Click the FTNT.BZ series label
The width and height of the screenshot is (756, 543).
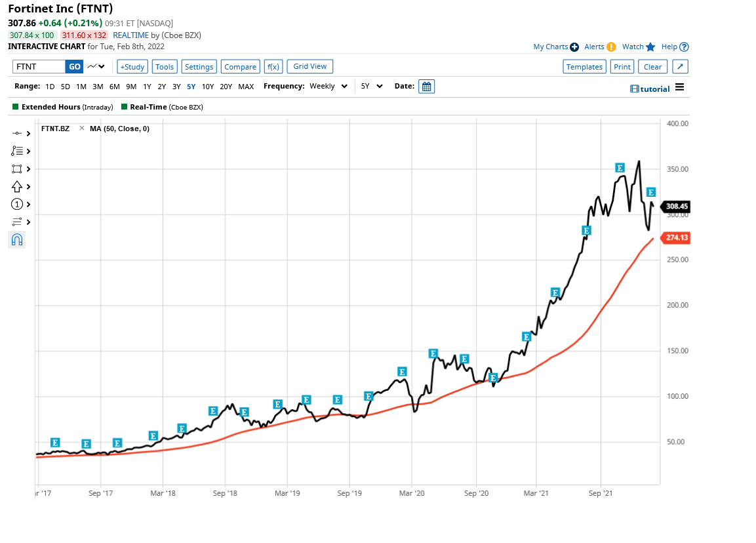pyautogui.click(x=56, y=129)
